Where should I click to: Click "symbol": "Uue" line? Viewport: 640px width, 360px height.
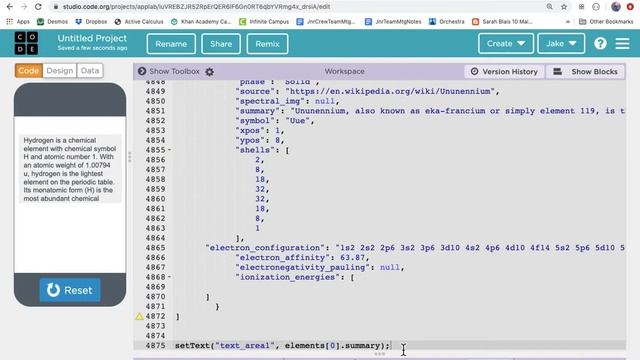pos(275,121)
